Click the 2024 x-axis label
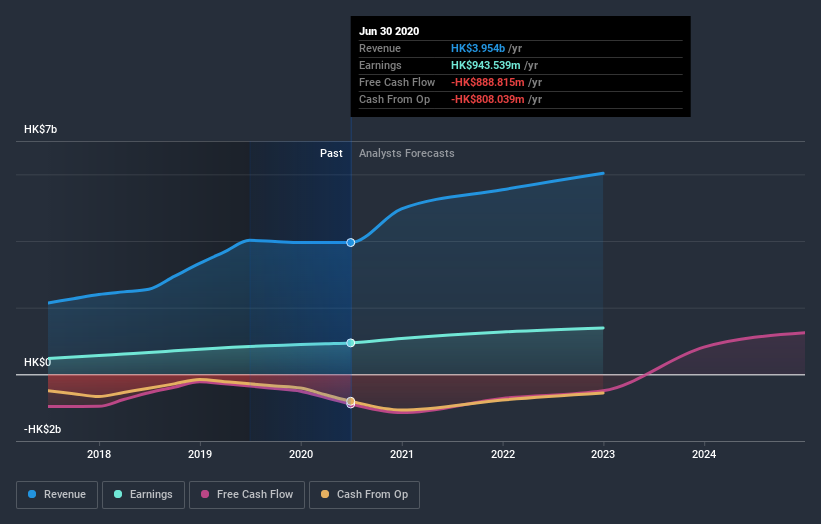Viewport: 821px width, 524px height. 704,454
